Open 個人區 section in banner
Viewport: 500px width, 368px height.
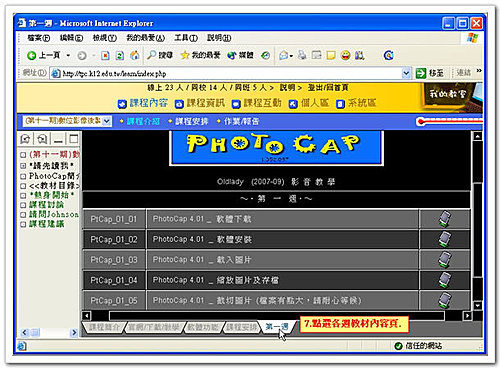(309, 103)
